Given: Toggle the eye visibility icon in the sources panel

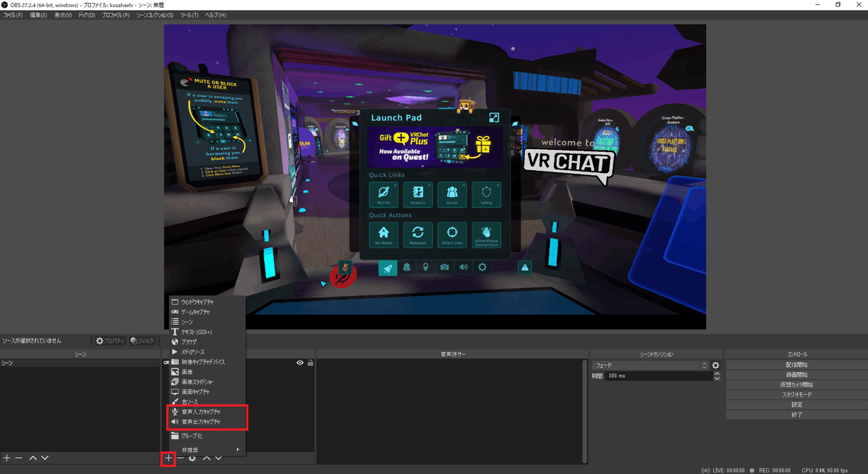Looking at the screenshot, I should pos(299,363).
